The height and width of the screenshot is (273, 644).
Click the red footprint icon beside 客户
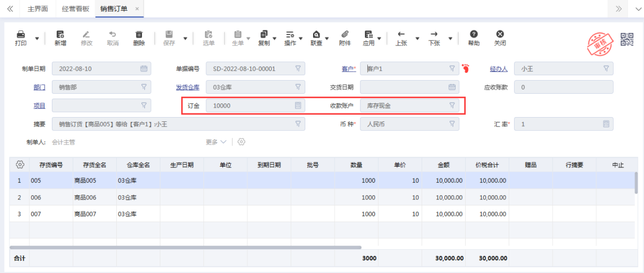click(466, 69)
